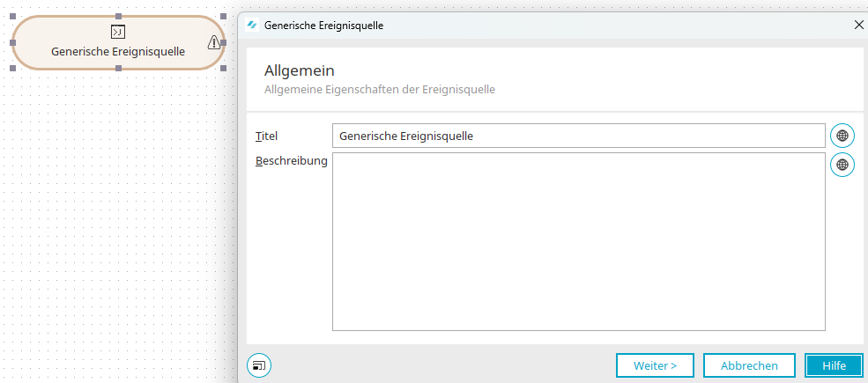Close the Generische Ereignisquelle dialog
Viewport: 868px width, 383px height.
pyautogui.click(x=858, y=25)
